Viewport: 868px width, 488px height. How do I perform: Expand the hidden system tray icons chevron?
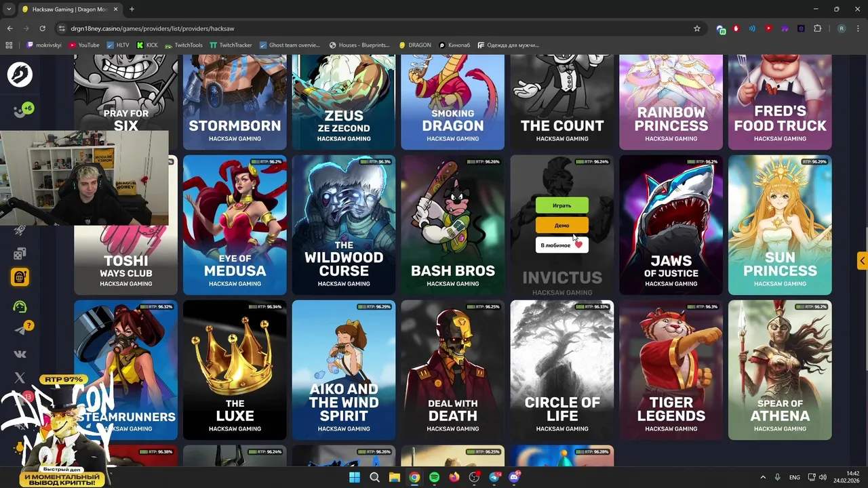(762, 477)
